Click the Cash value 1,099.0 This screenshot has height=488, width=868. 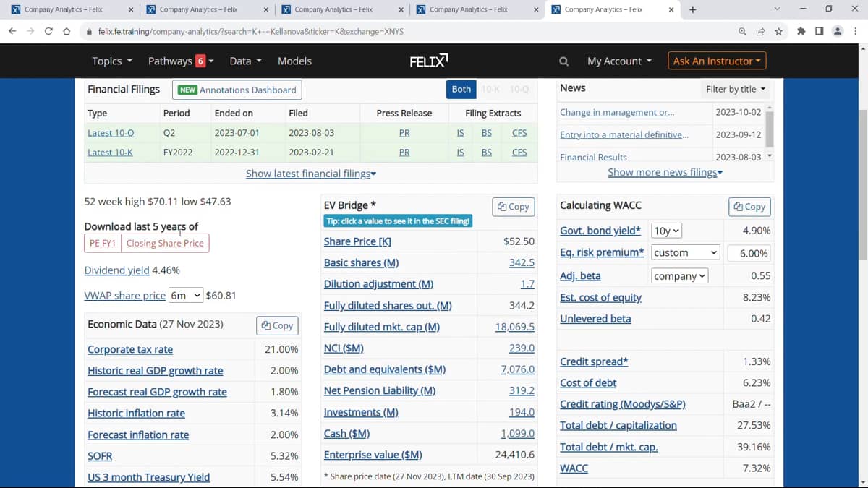tap(517, 434)
